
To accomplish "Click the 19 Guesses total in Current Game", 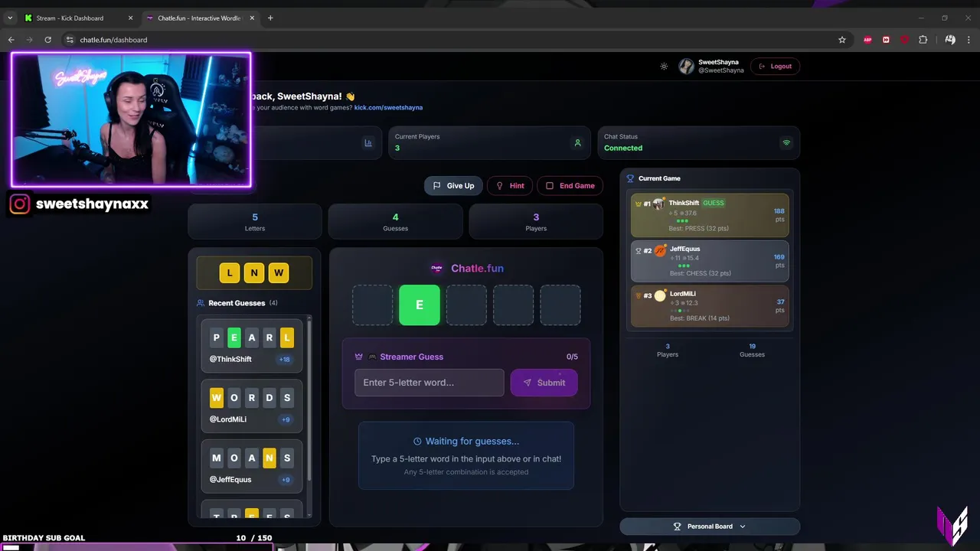I will (752, 350).
